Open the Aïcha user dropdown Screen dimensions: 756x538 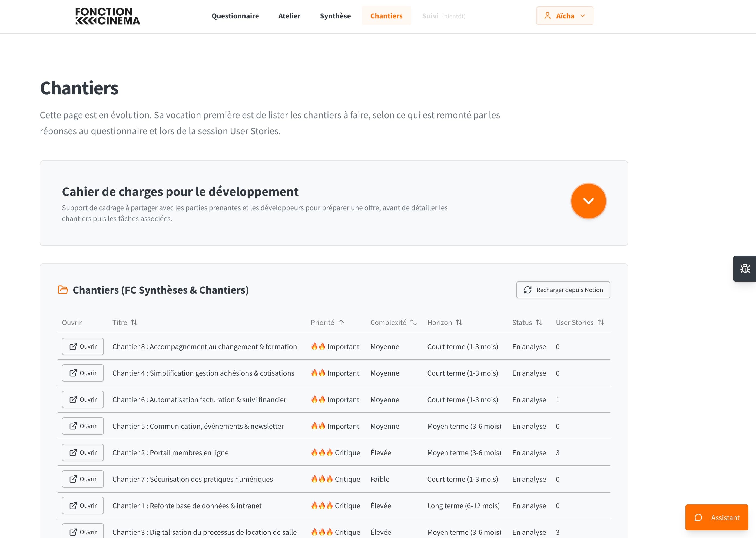[565, 16]
